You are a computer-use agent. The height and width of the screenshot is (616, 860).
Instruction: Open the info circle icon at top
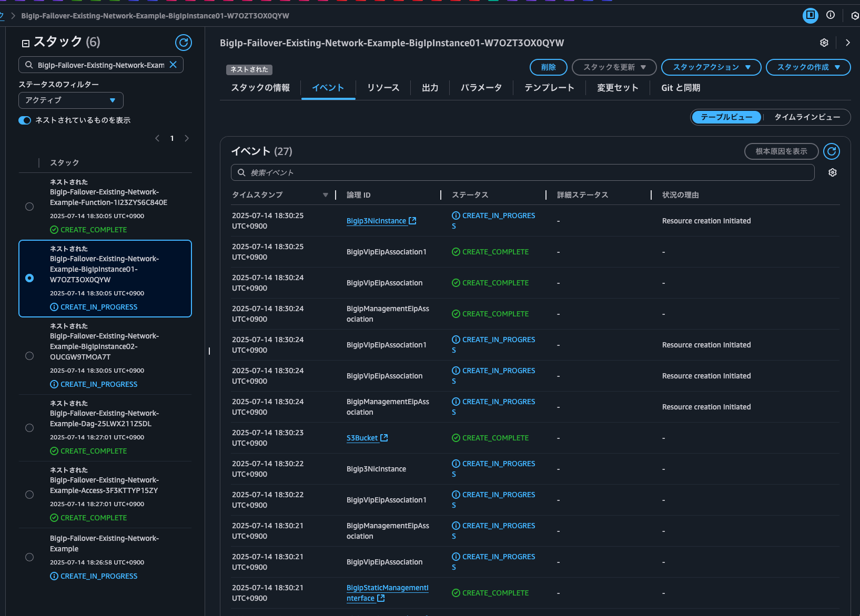tap(831, 15)
